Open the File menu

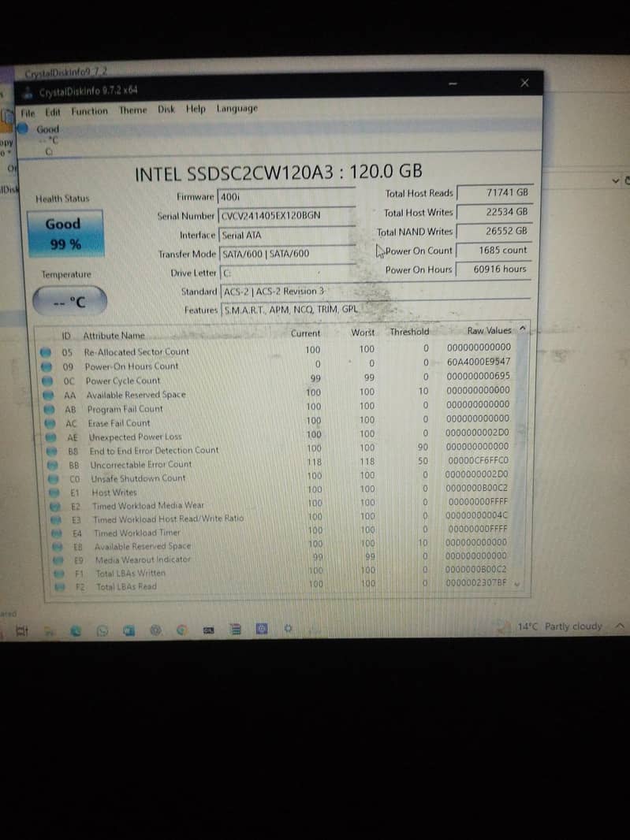coord(28,112)
